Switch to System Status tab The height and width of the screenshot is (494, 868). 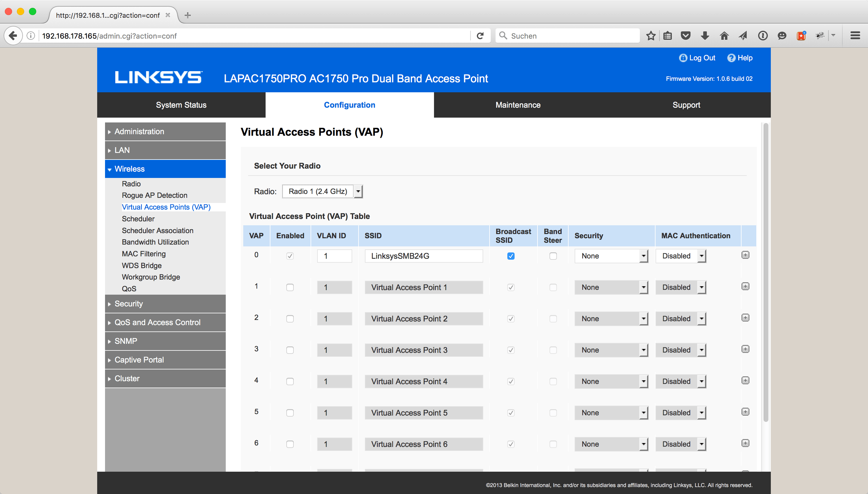[181, 105]
